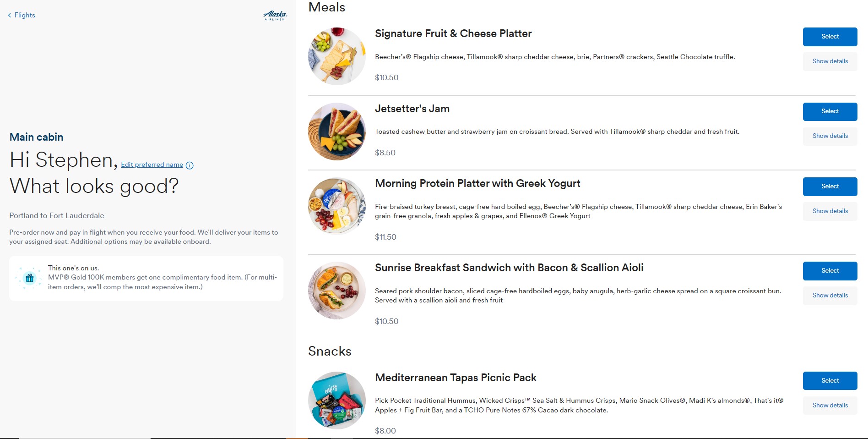The height and width of the screenshot is (439, 868).
Task: Select the Signature Fruit & Cheese Platter
Action: [x=830, y=37]
